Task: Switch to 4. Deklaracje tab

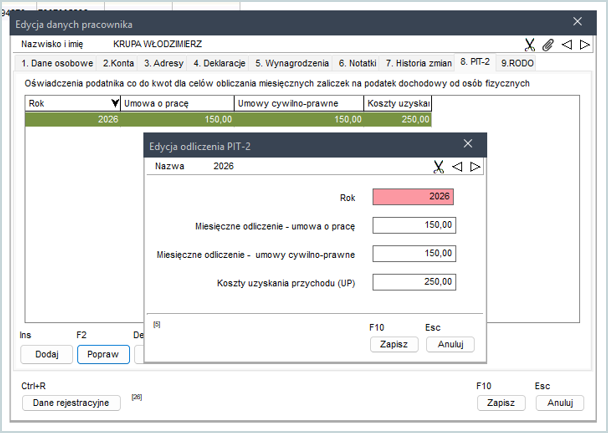Action: 219,63
